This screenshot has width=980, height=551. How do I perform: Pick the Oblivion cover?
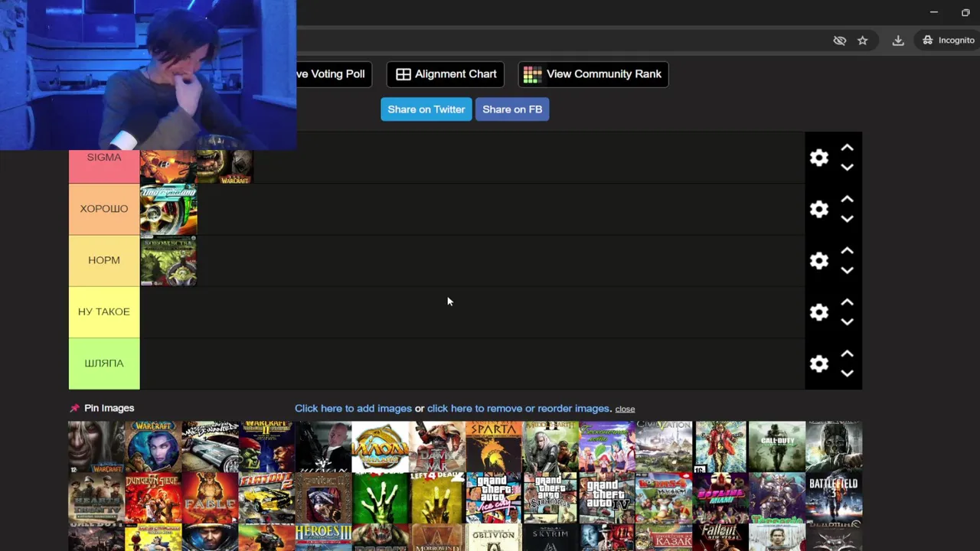coord(494,537)
